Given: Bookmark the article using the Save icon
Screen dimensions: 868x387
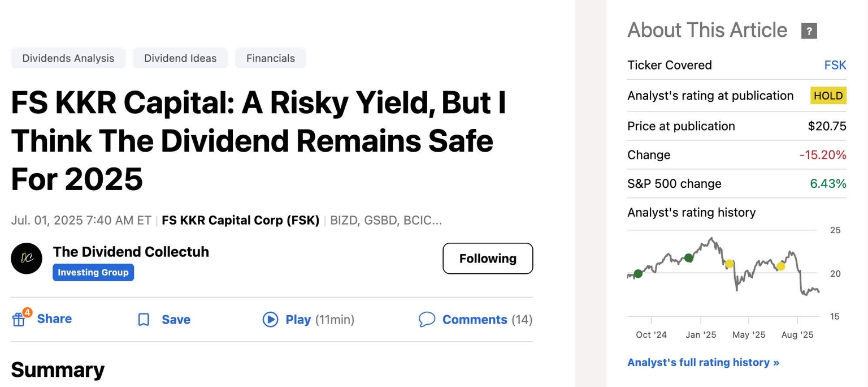Looking at the screenshot, I should 143,319.
